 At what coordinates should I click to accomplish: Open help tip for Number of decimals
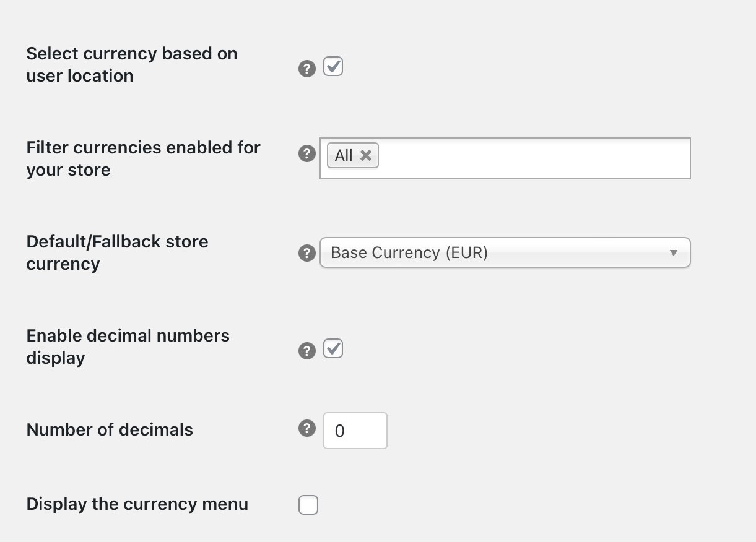tap(307, 428)
